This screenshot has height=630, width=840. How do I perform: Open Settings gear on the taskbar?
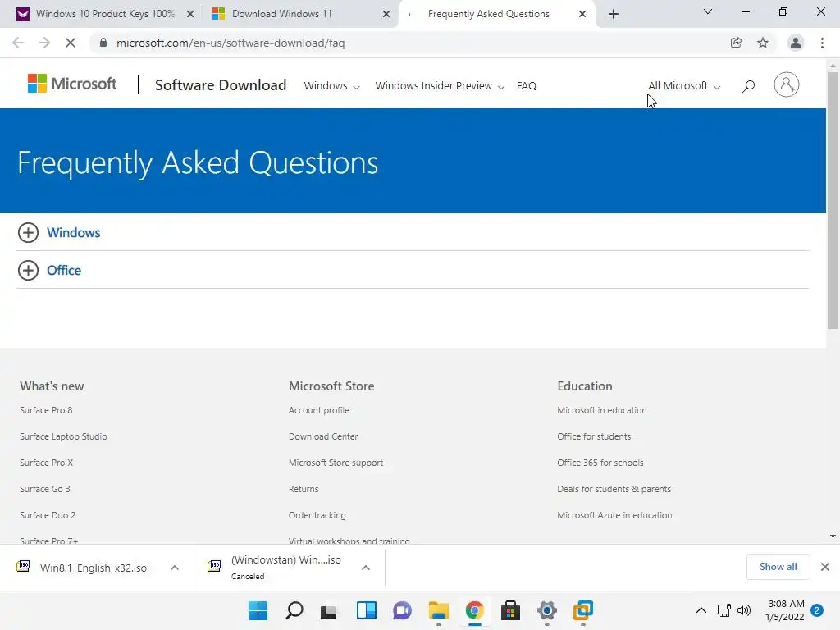click(547, 610)
